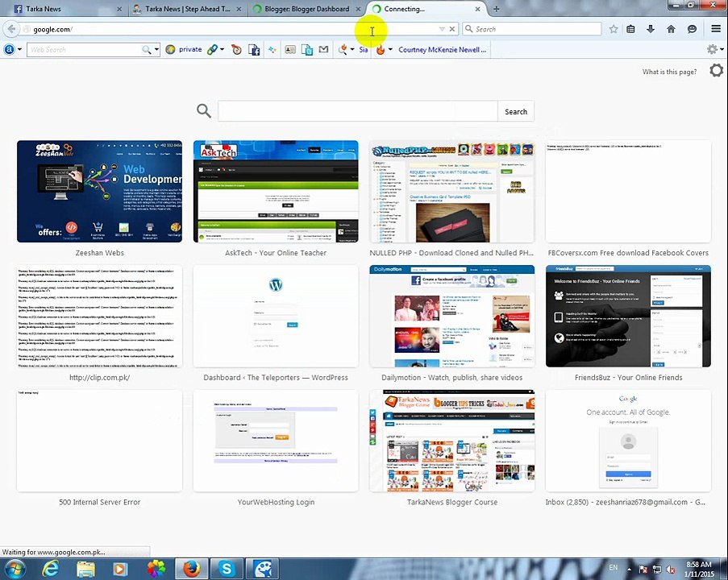The image size is (728, 580).
Task: Click the new tab page search field
Action: (x=357, y=111)
